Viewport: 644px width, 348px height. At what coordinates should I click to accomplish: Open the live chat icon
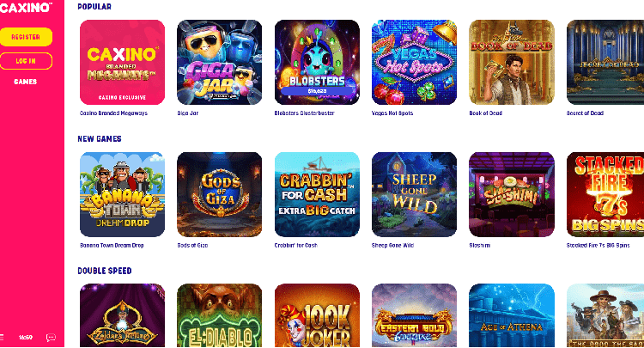pos(51,338)
